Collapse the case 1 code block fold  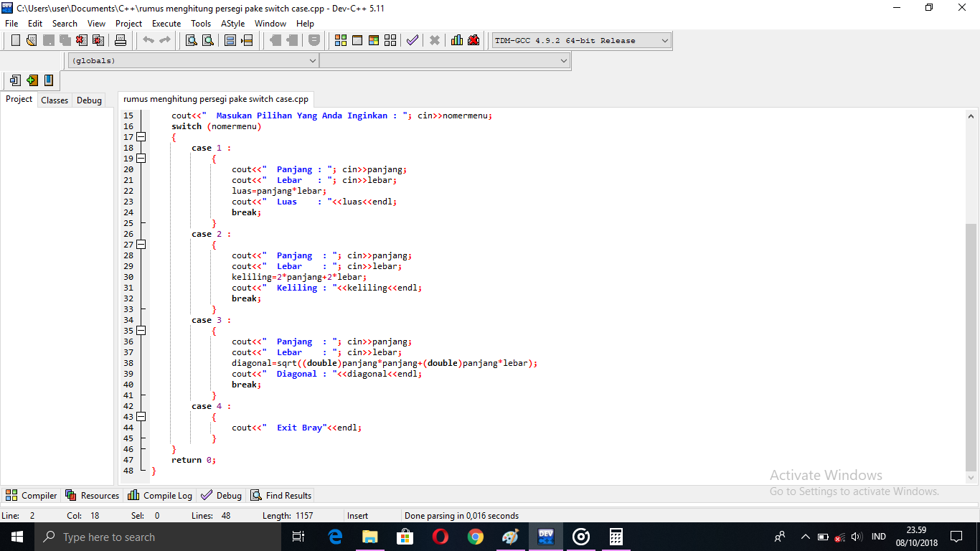(x=141, y=158)
